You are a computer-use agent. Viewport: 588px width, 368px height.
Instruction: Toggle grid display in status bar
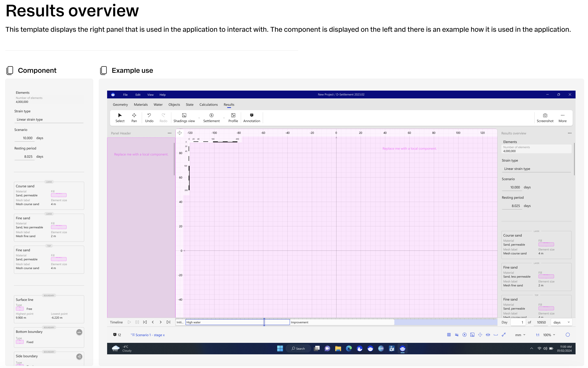click(x=449, y=335)
